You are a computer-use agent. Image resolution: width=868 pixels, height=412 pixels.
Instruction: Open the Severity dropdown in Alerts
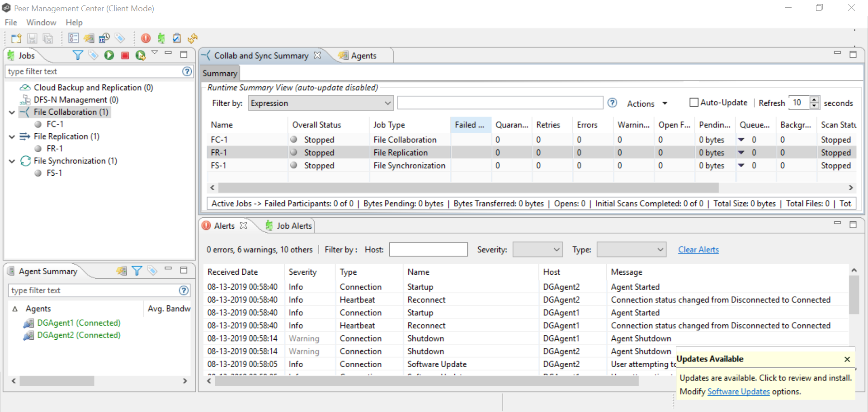click(x=537, y=249)
